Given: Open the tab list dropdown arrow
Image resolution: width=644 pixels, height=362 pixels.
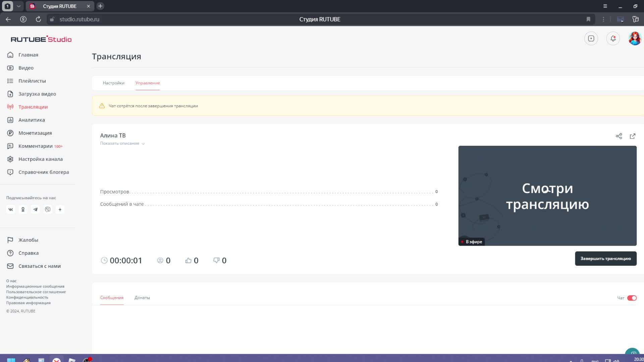Looking at the screenshot, I should point(19,6).
